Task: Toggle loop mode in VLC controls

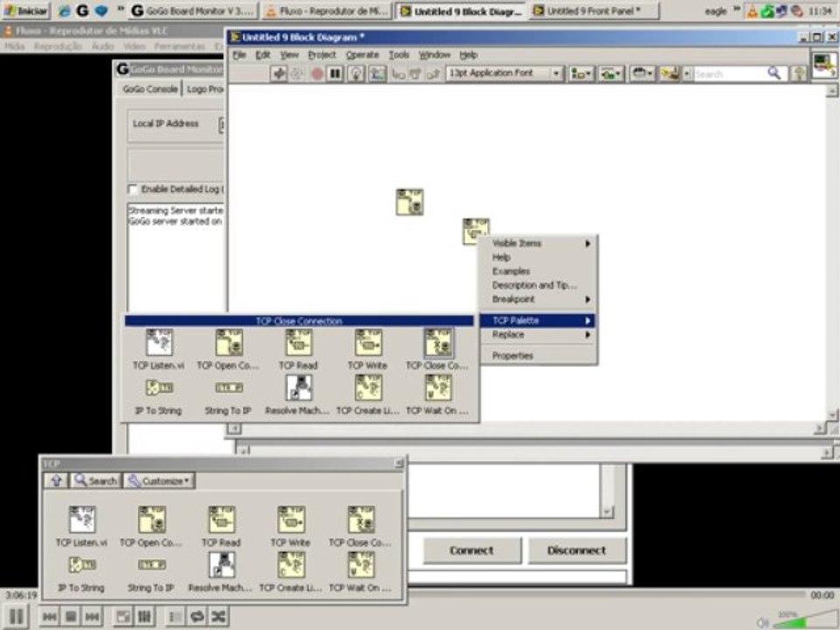Action: (x=197, y=616)
